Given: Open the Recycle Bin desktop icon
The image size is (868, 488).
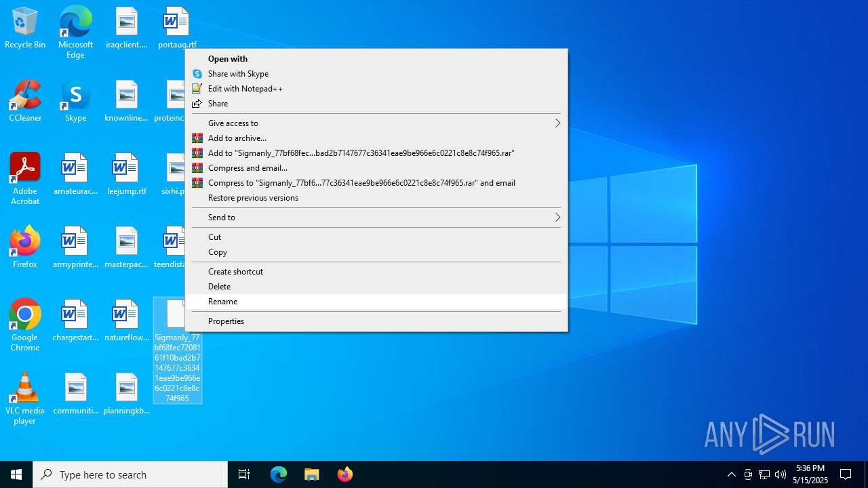Looking at the screenshot, I should [x=25, y=28].
